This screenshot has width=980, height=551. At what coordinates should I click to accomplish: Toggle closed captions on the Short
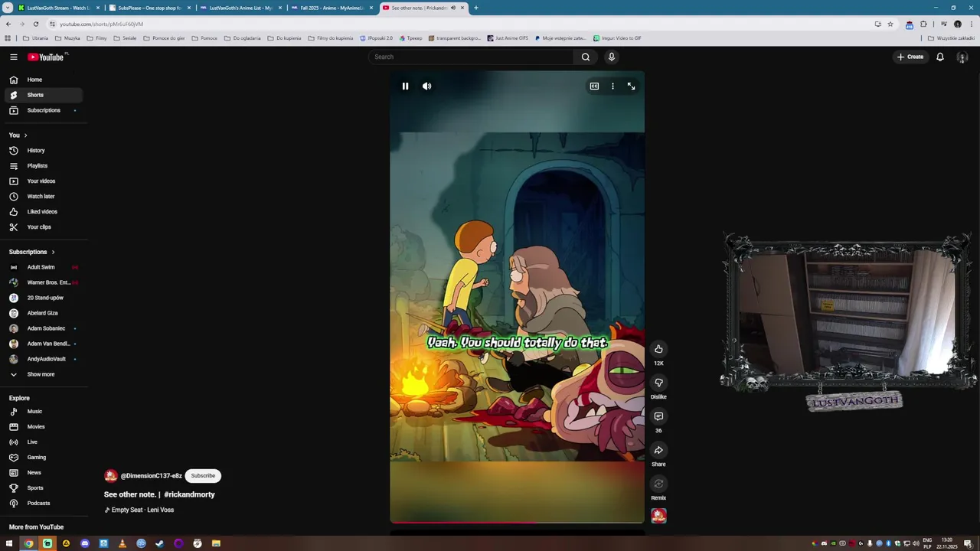(594, 86)
